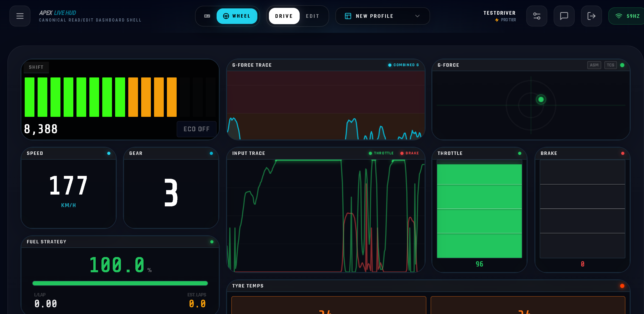
Task: Click the speed value 177
Action: pyautogui.click(x=68, y=186)
